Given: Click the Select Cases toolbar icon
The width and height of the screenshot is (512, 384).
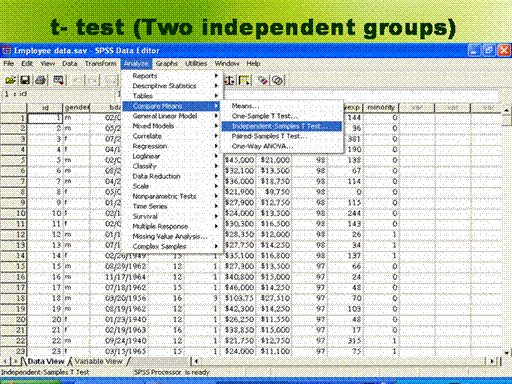Looking at the screenshot, I should [x=244, y=80].
